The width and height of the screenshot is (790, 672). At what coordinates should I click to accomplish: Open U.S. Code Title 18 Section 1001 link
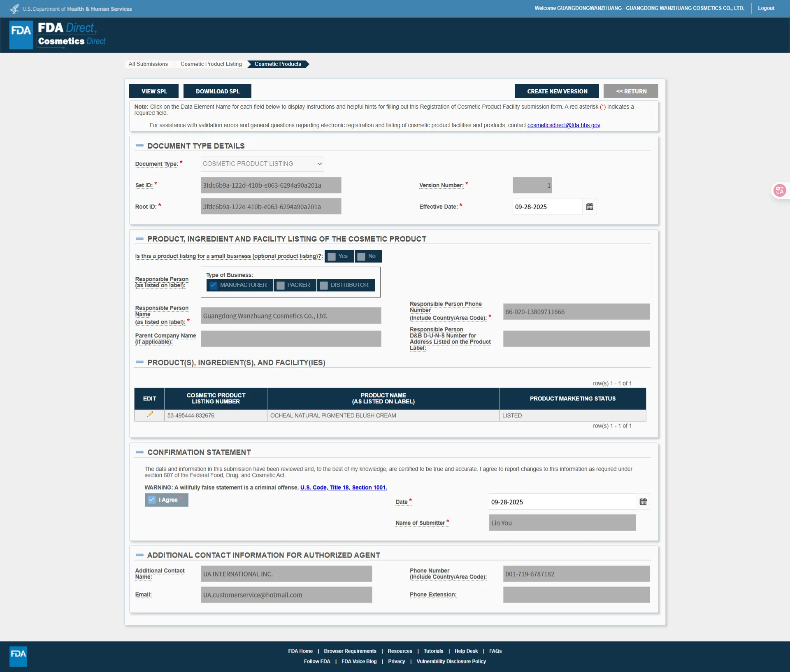click(344, 487)
